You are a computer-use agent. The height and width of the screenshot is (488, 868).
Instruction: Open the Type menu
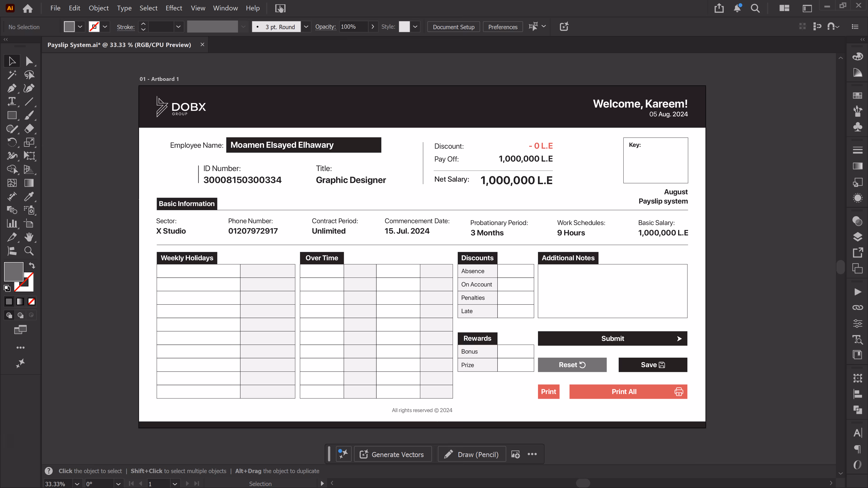124,8
